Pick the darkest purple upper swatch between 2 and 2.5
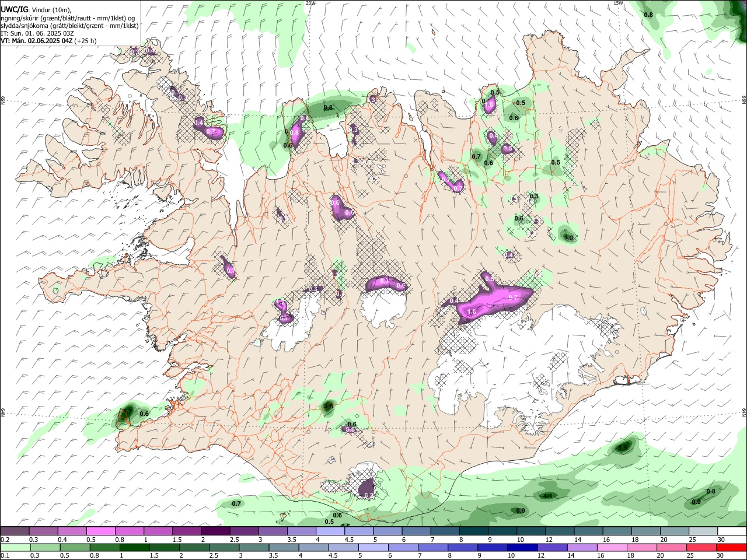This screenshot has height=560, width=747. pos(216,531)
